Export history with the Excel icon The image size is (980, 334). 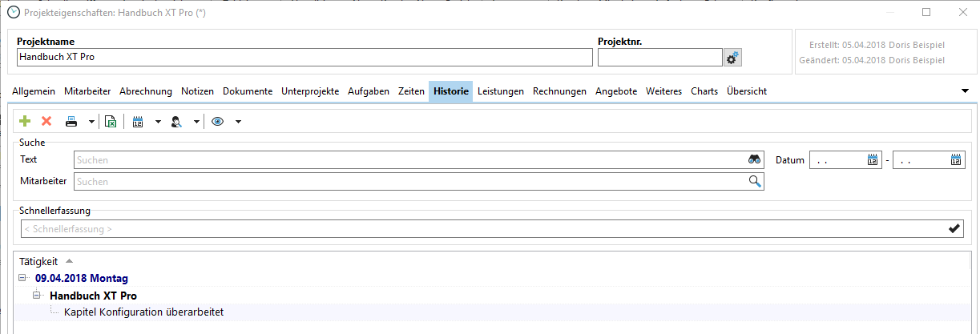point(111,122)
